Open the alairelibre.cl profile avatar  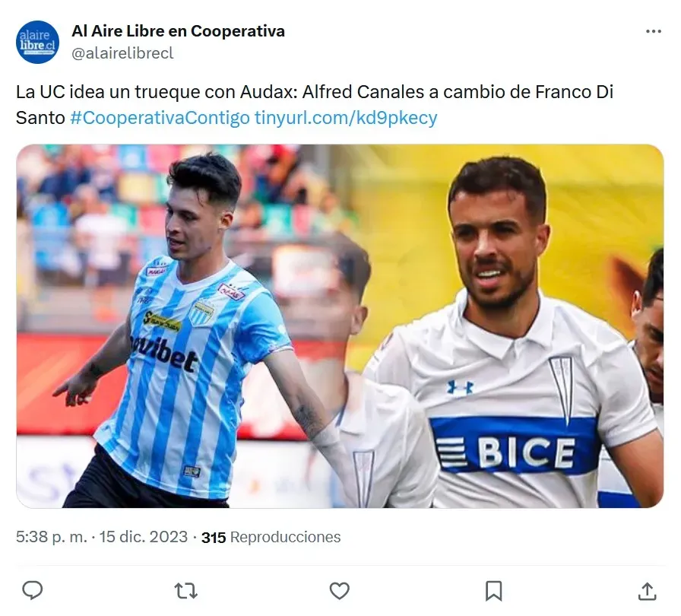(x=37, y=42)
